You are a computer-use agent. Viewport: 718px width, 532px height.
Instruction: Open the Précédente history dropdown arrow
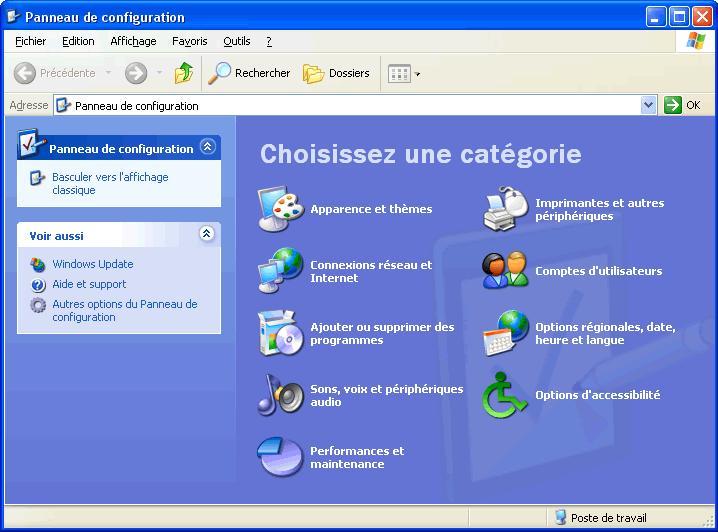109,73
